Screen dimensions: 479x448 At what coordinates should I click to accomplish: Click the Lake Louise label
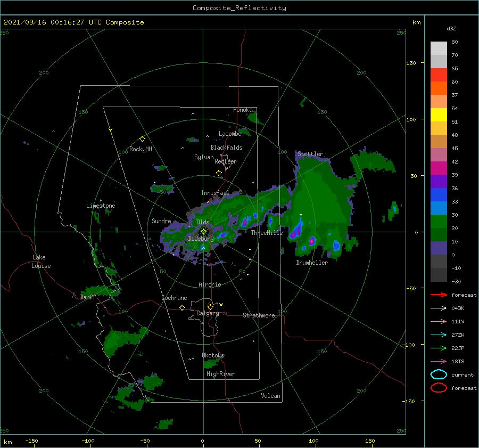point(41,262)
